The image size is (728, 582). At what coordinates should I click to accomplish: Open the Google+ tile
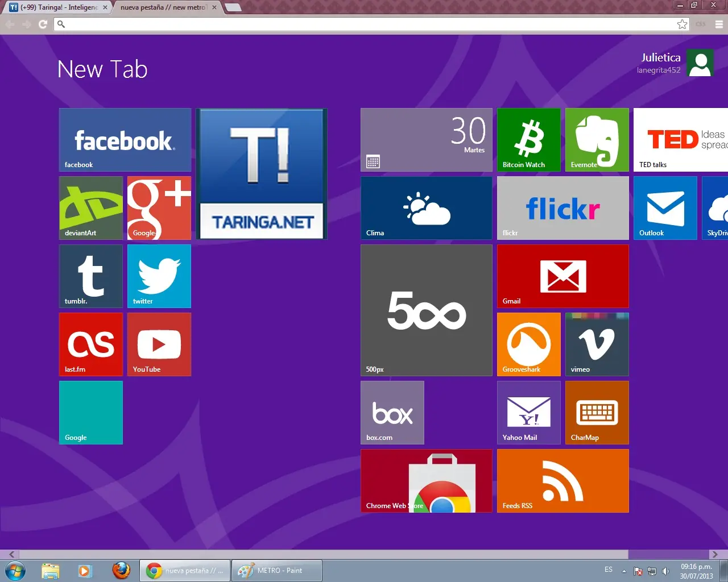pyautogui.click(x=159, y=208)
